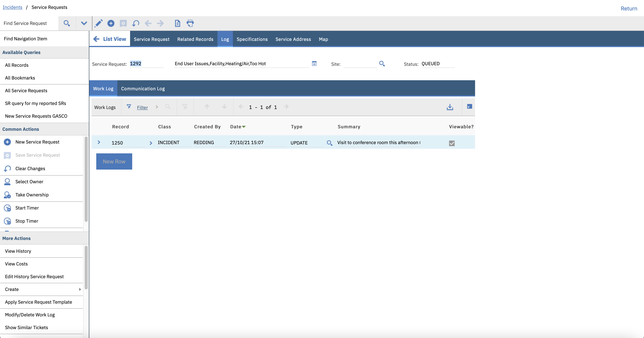This screenshot has height=338, width=644.
Task: Navigate back using the Incidents breadcrumb link
Action: click(12, 7)
